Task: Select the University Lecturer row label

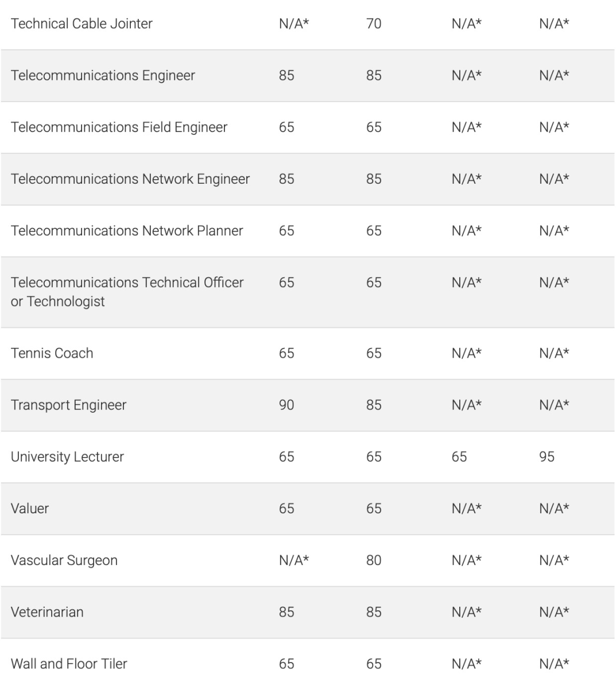Action: pyautogui.click(x=67, y=456)
